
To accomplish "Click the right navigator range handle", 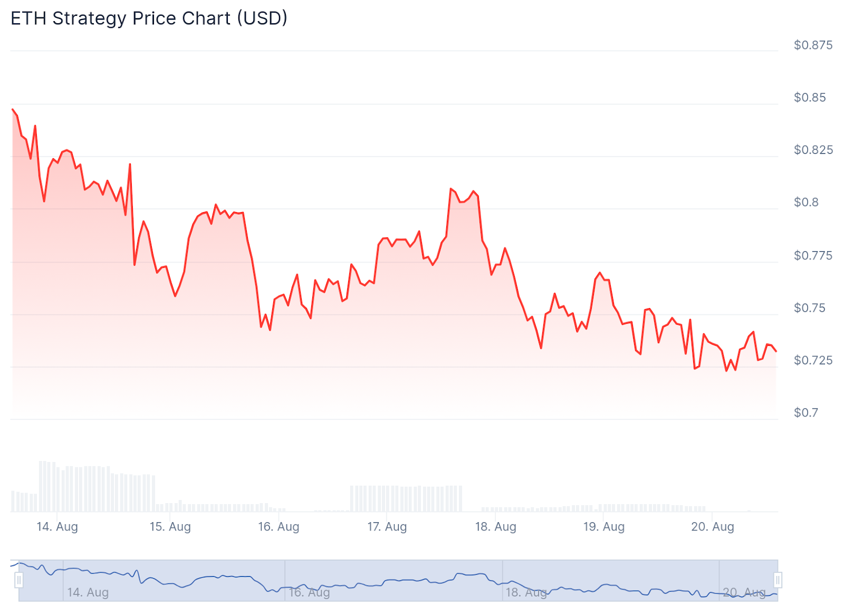I will [x=778, y=581].
